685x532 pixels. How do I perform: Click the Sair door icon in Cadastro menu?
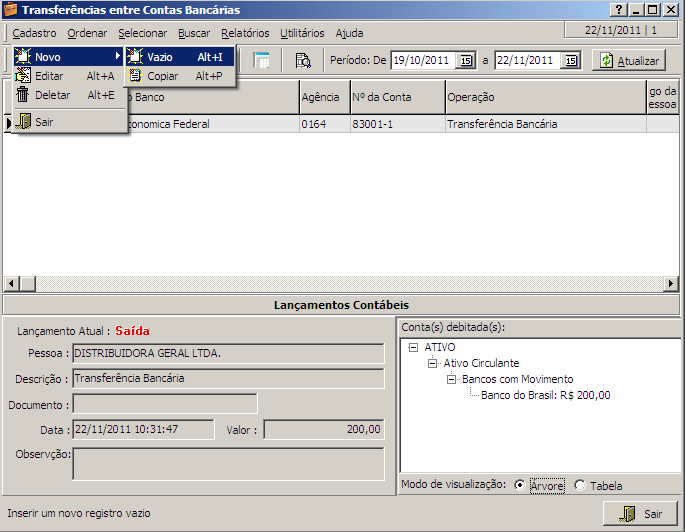[x=23, y=121]
